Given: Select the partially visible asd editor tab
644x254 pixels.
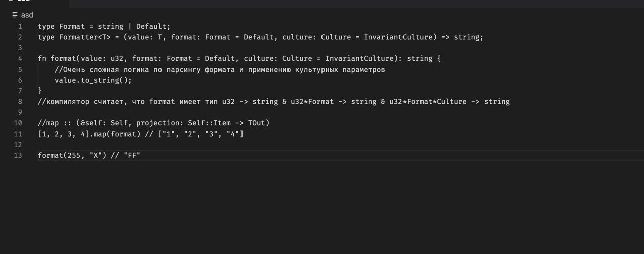Looking at the screenshot, I should 23,2.
